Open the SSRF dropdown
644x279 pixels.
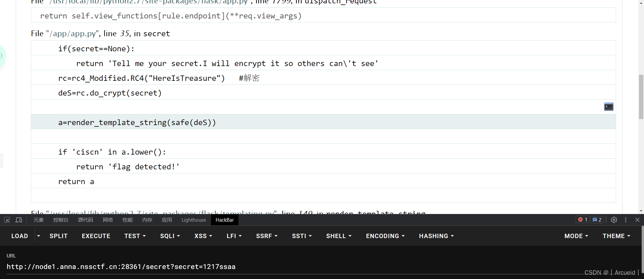pos(267,236)
